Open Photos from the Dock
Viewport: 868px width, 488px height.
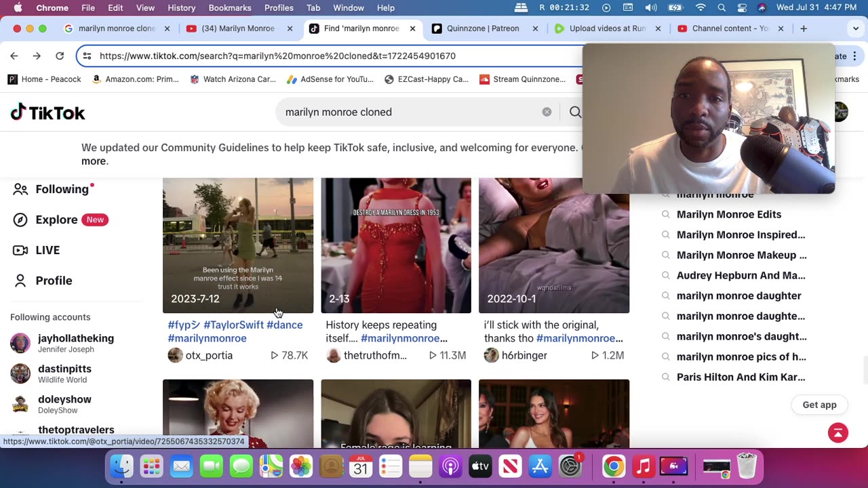tap(301, 466)
